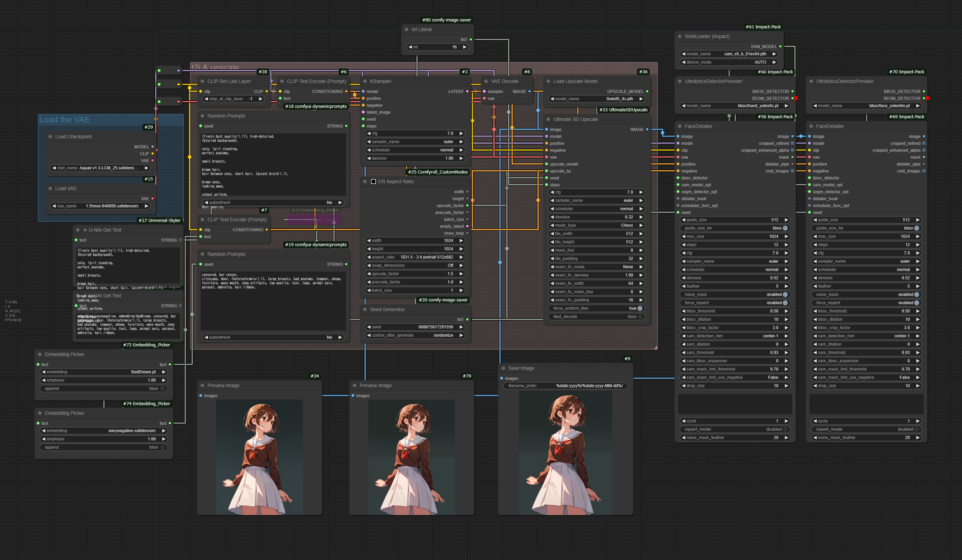
Task: Click the t2i & upscale group title
Action: (215, 67)
